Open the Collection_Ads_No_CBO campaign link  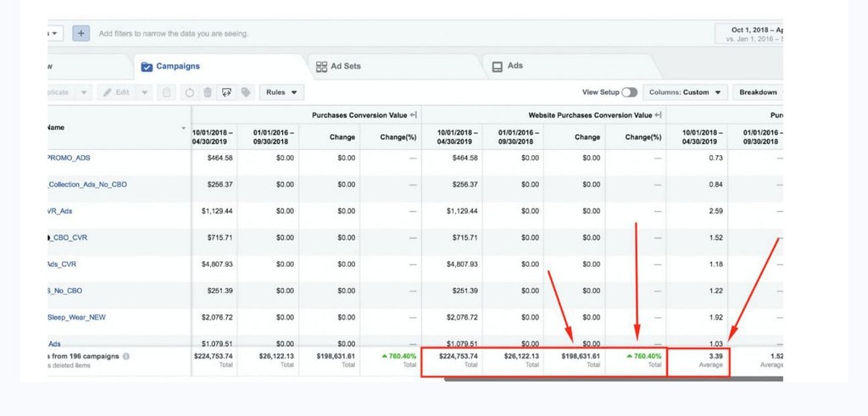(x=87, y=184)
